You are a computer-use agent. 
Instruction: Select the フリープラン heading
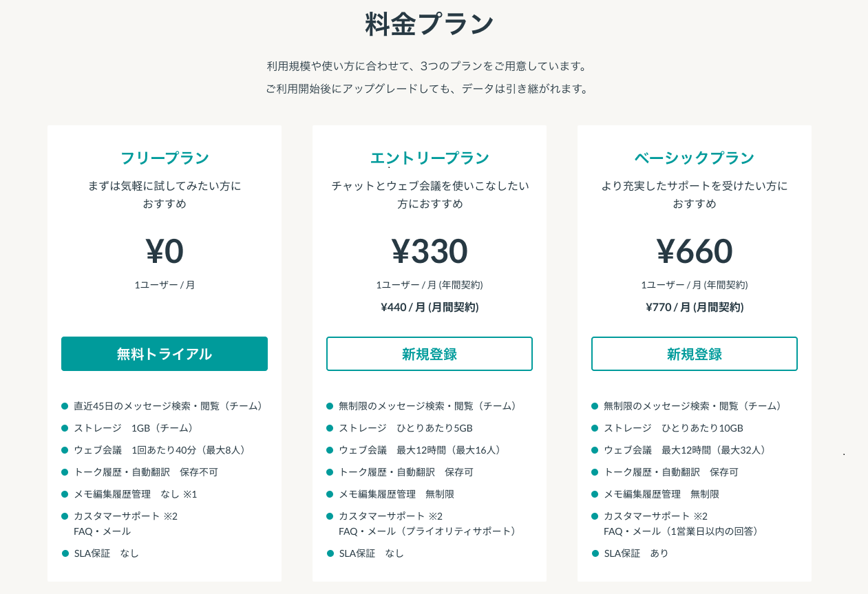[x=165, y=158]
